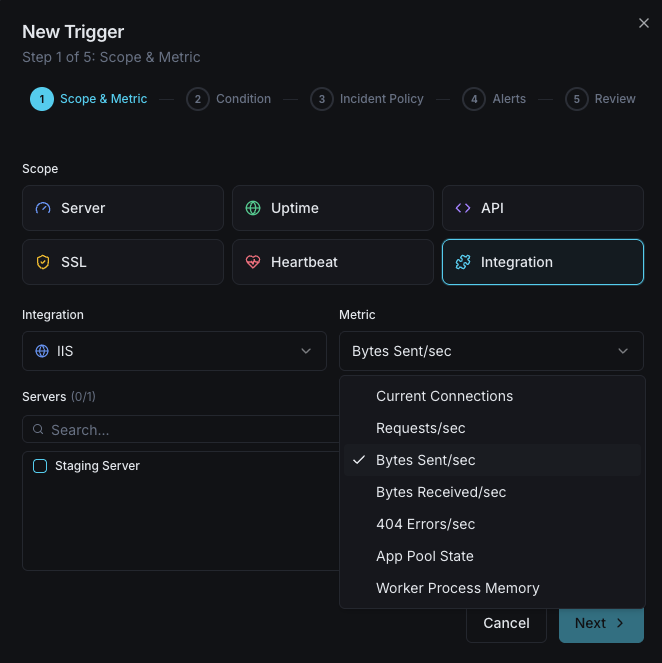This screenshot has height=663, width=662.
Task: Click the Heartbeat heart icon
Action: tap(252, 262)
